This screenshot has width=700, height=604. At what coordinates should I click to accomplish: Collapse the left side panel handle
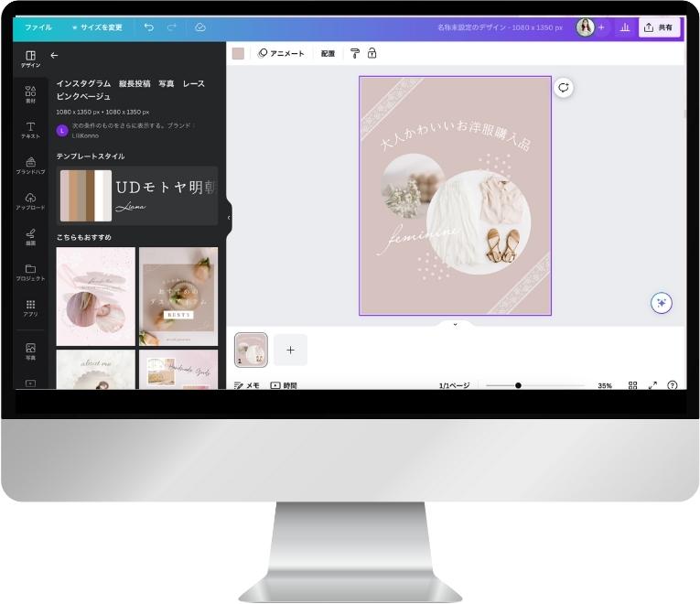tap(229, 218)
